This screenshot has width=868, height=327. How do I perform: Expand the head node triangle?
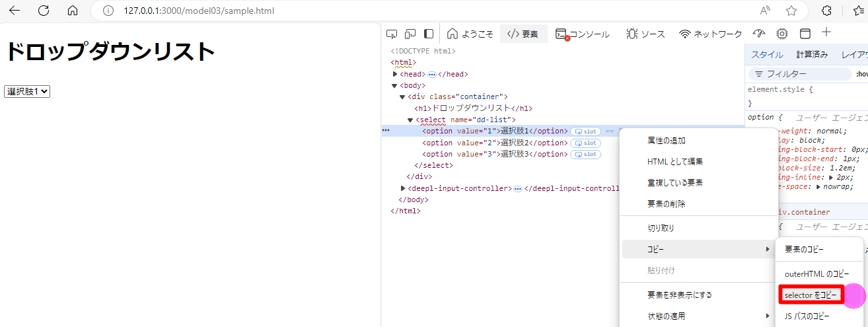395,74
